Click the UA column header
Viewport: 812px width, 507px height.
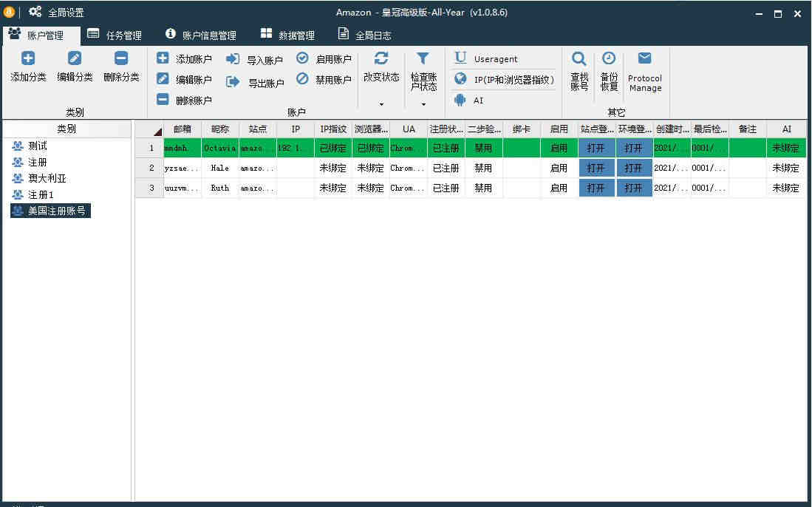(409, 129)
